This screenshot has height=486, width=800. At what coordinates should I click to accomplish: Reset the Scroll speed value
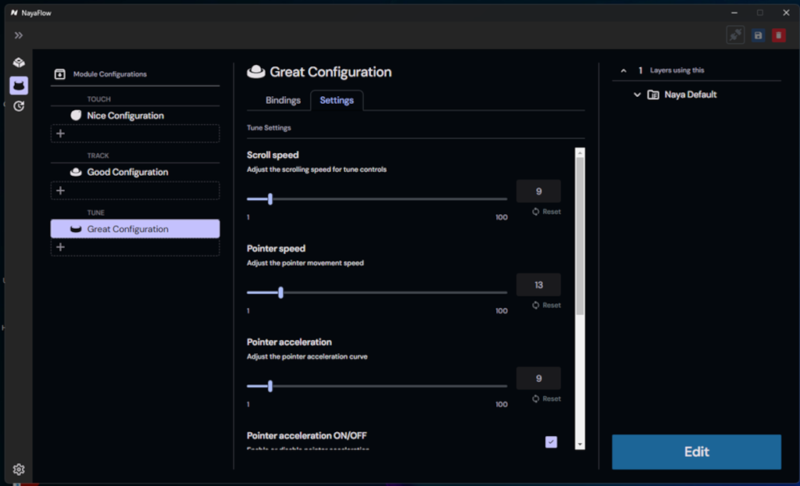coord(546,212)
